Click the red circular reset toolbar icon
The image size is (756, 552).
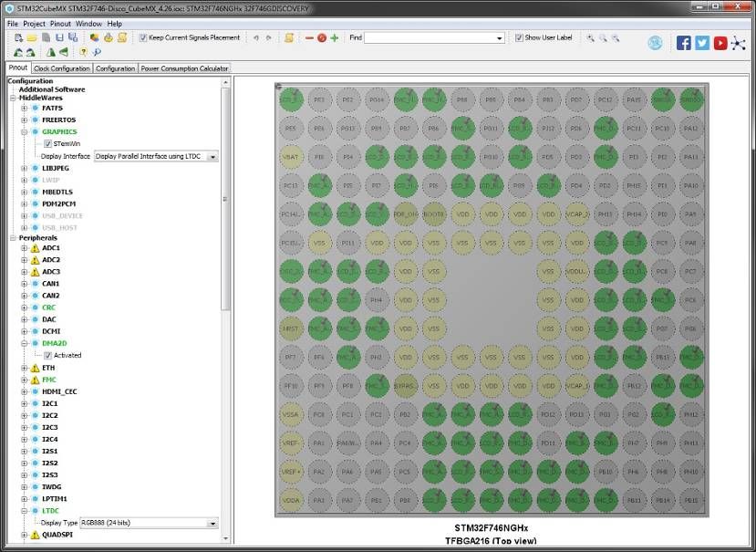click(x=322, y=37)
